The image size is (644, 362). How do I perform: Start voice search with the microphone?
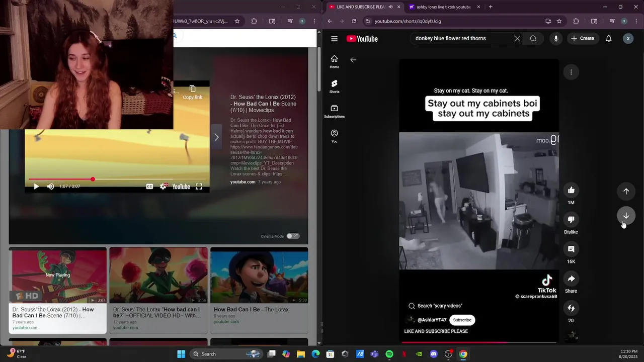(x=556, y=38)
